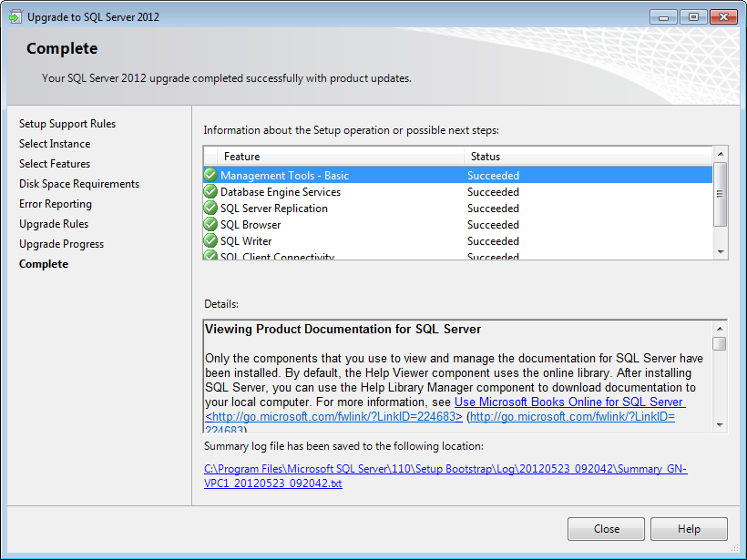Open Use Microsoft Books Online link
The height and width of the screenshot is (560, 747).
[568, 402]
